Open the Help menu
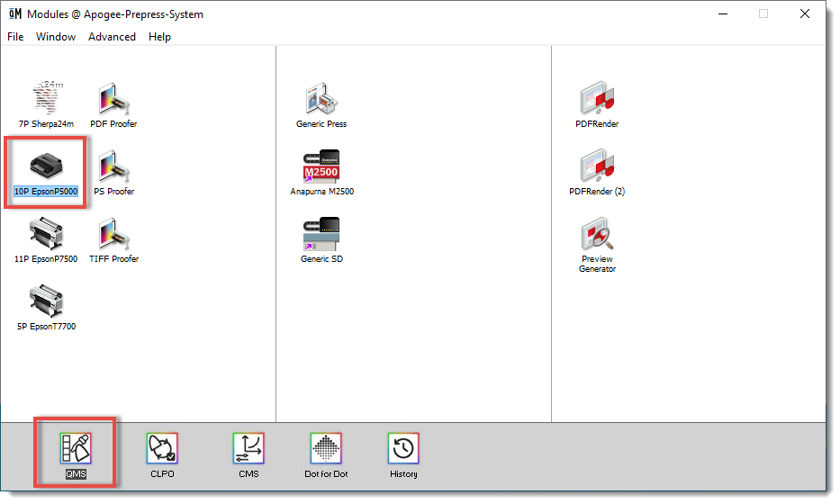The image size is (840, 504). (159, 37)
